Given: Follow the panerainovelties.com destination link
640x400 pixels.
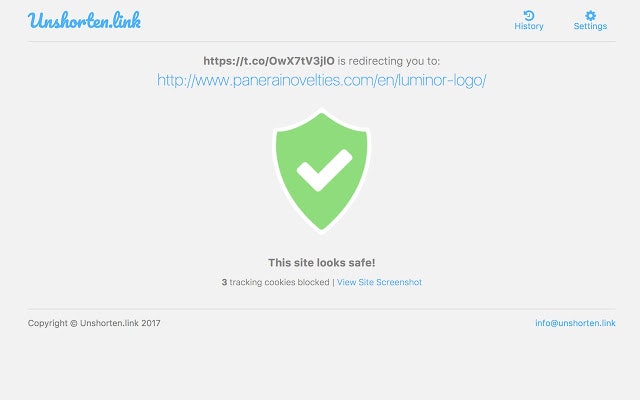Looking at the screenshot, I should 322,80.
